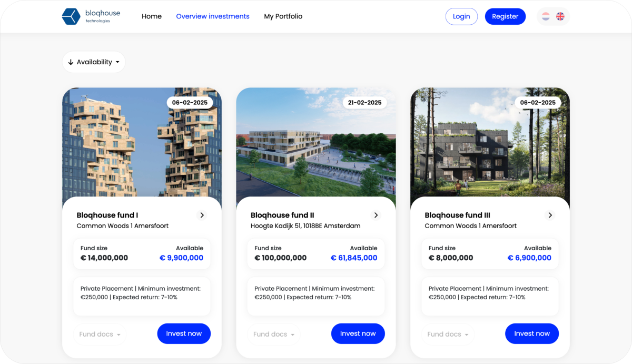
Task: Open Bloqhouse fund III via arrow icon
Action: (550, 215)
